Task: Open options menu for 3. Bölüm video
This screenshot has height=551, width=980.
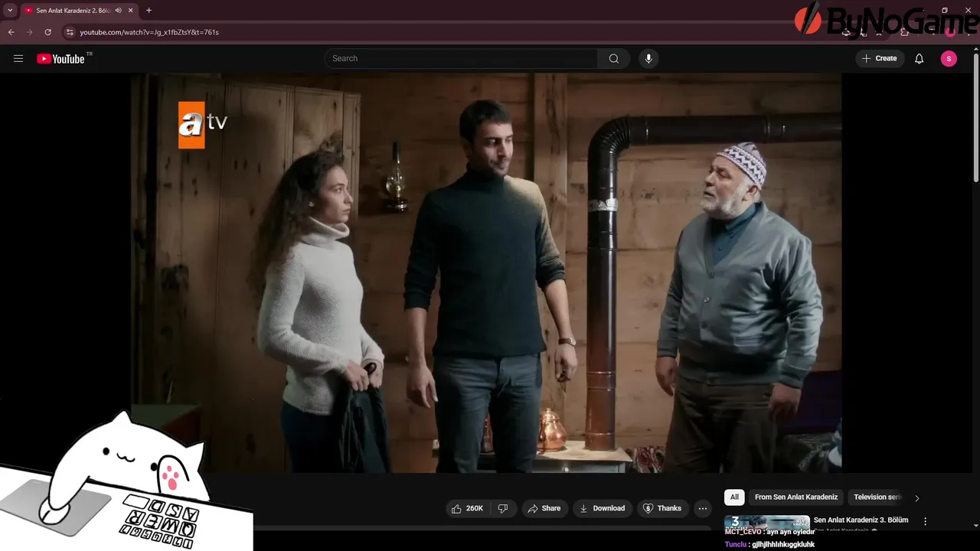Action: pyautogui.click(x=925, y=521)
